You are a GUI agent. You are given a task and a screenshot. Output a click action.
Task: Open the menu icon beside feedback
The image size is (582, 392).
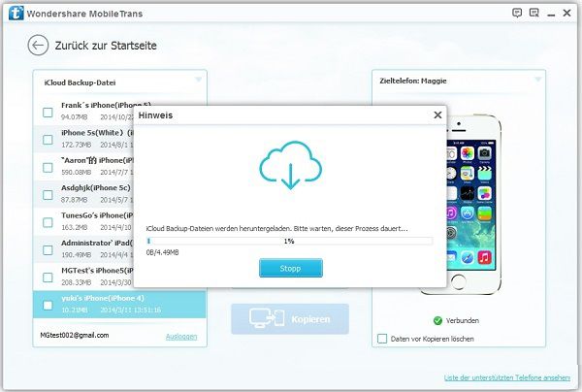point(533,13)
